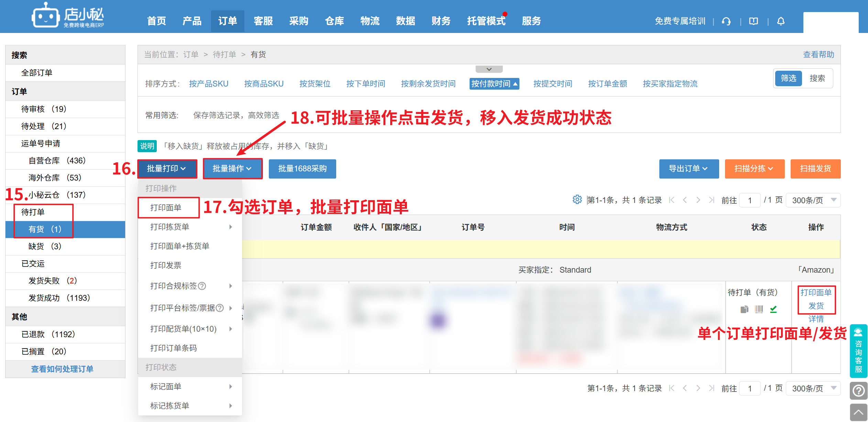Click the barcode icon in status column

[x=759, y=309]
